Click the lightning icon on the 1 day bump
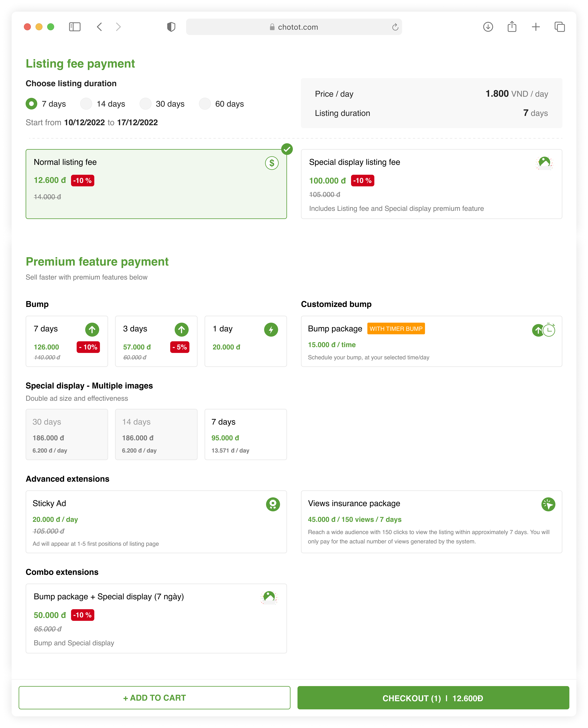Image resolution: width=588 pixels, height=728 pixels. (271, 329)
